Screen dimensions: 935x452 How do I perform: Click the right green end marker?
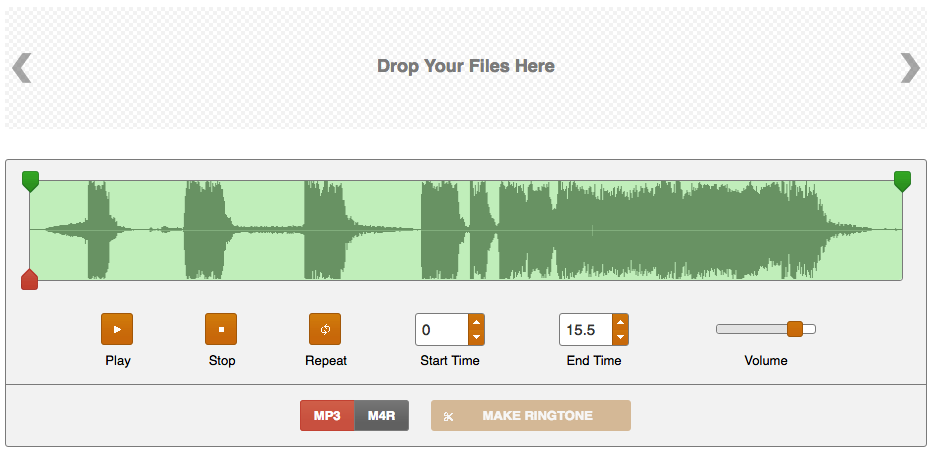point(902,181)
